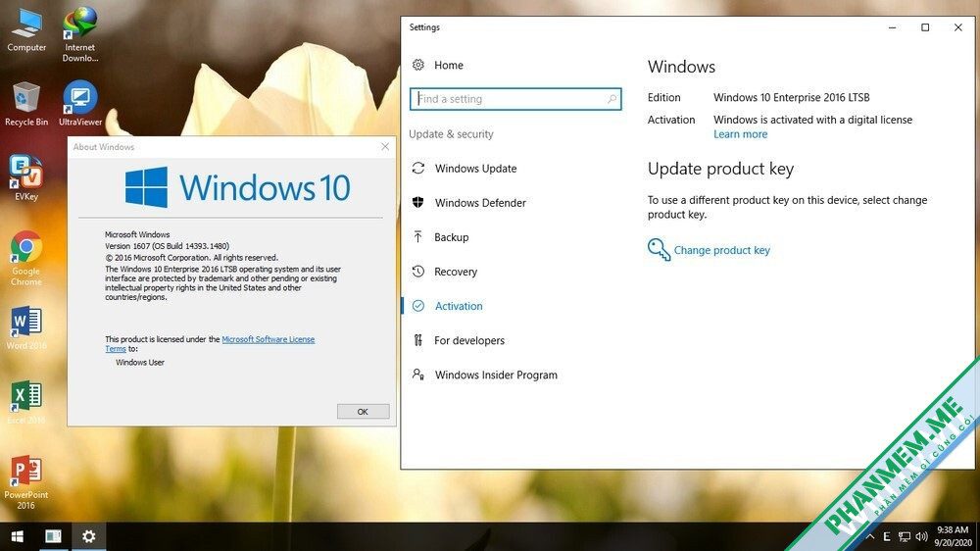
Task: Click the Windows 10 Enterprise 2016 LTSB edition text
Action: (791, 98)
